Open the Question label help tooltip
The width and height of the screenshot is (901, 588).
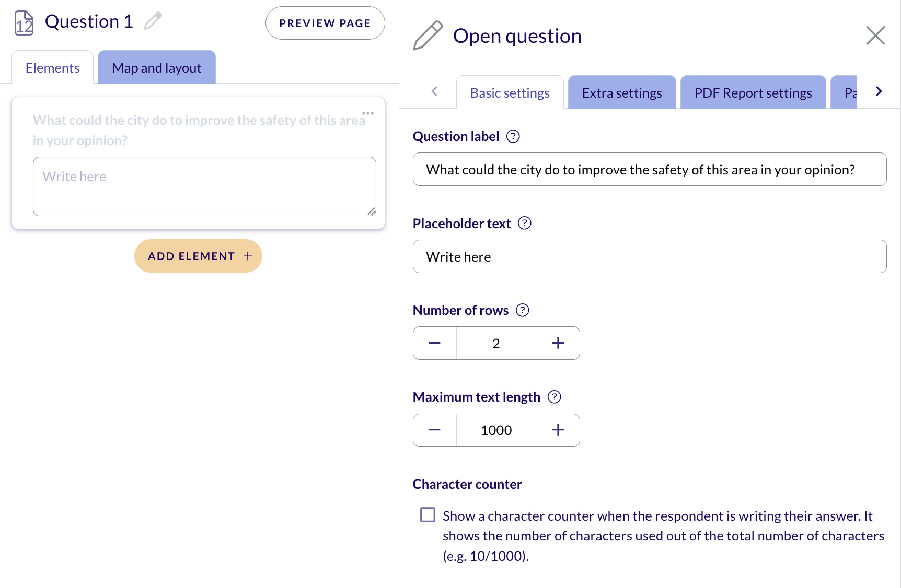[513, 136]
